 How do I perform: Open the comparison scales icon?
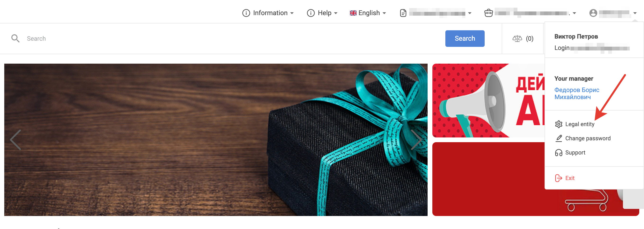click(x=517, y=39)
